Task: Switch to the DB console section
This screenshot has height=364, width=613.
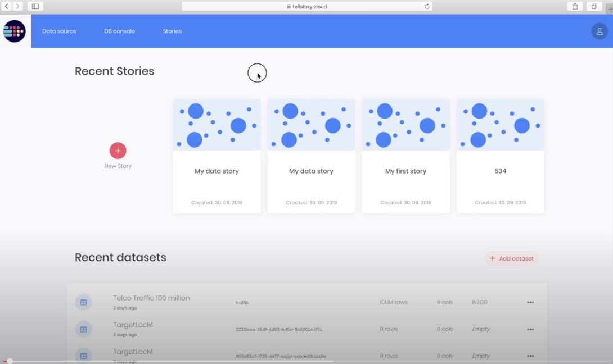Action: 119,31
